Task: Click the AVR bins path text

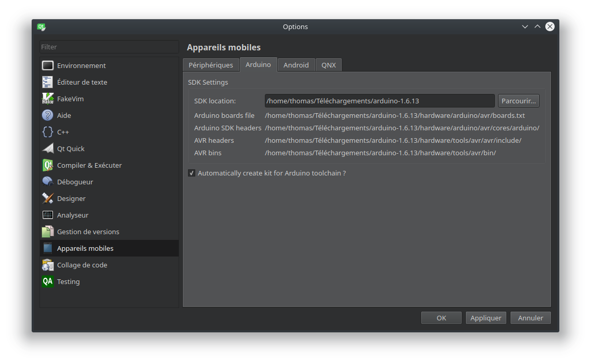Action: [x=380, y=153]
